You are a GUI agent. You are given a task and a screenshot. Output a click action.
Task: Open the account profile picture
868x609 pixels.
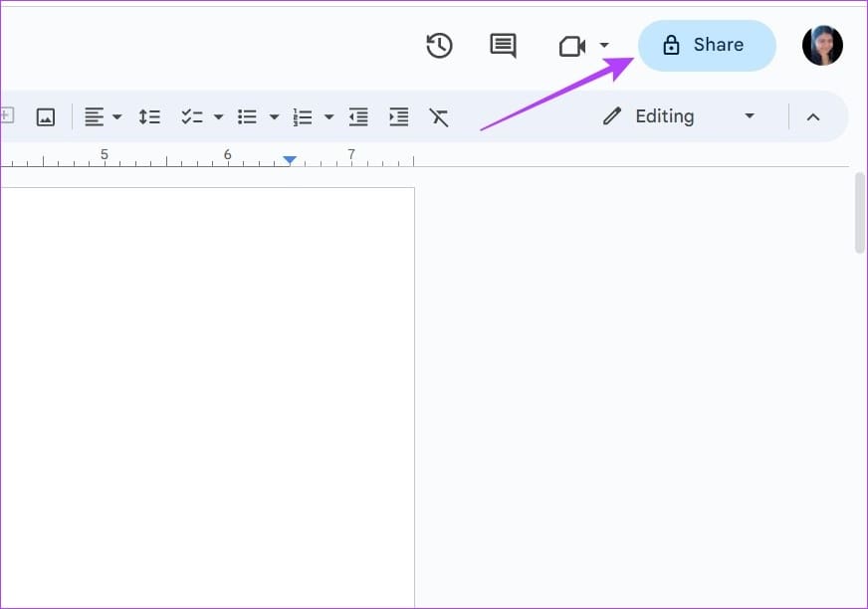pyautogui.click(x=822, y=46)
